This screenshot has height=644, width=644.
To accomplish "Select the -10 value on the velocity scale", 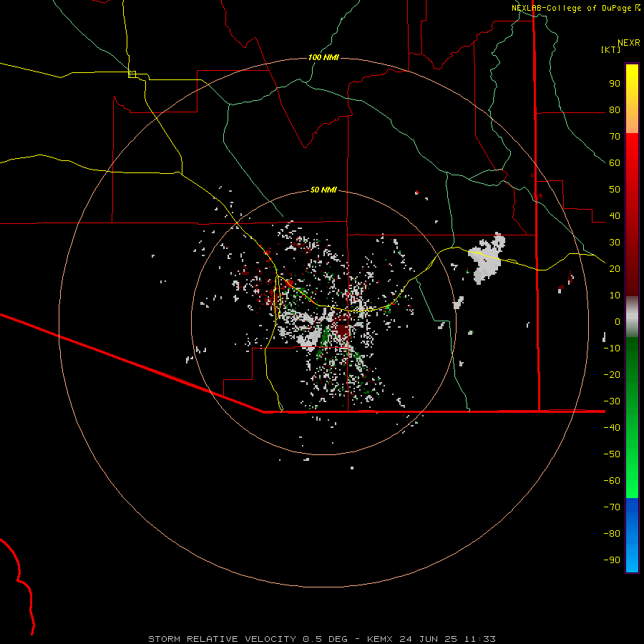I will pyautogui.click(x=612, y=348).
